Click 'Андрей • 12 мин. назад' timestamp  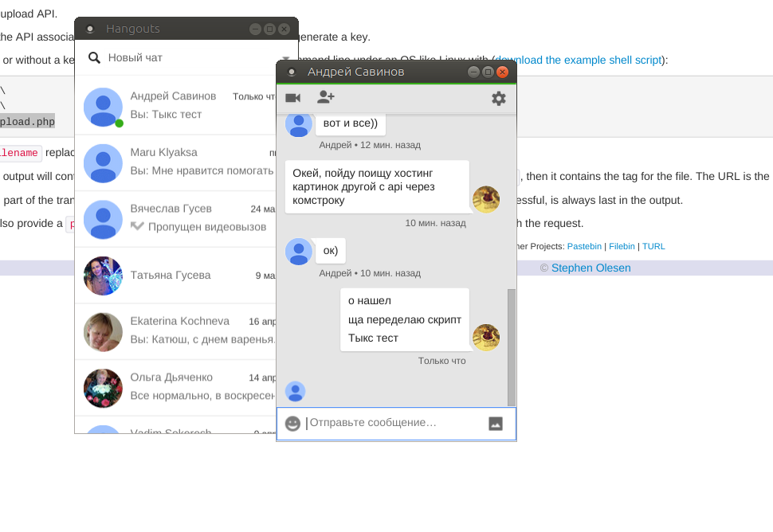(x=370, y=145)
